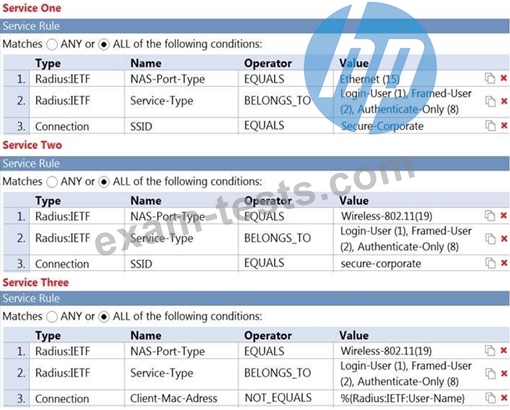Open the NOT_EQUALS operator in Service Three
This screenshot has height=410, width=510.
coord(278,398)
